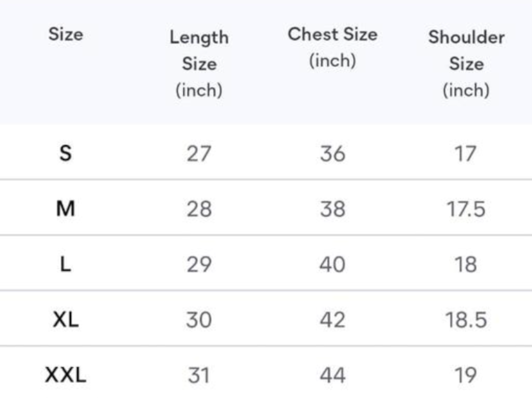Select the Shoulder Size column header
Viewport: 532px width, 398px height.
coord(466,63)
